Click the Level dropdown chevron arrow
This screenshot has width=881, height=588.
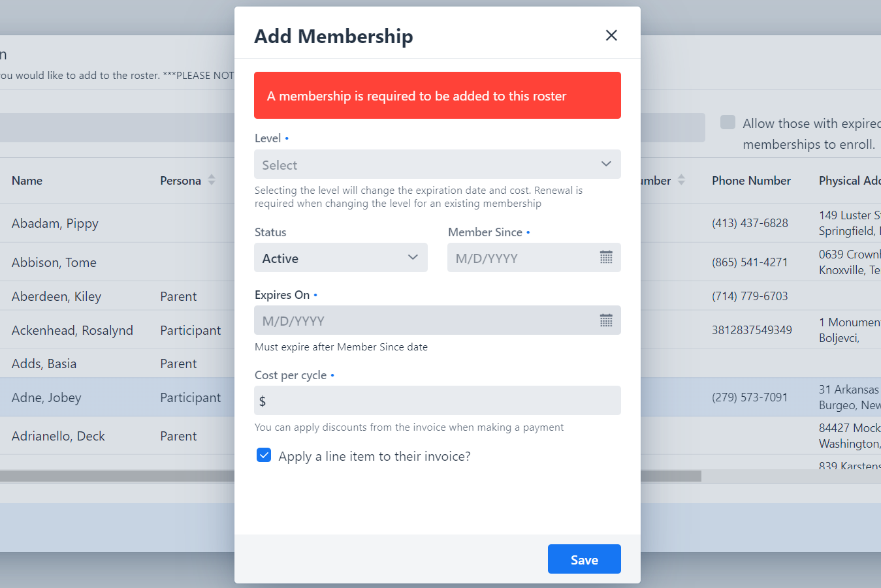pos(606,164)
